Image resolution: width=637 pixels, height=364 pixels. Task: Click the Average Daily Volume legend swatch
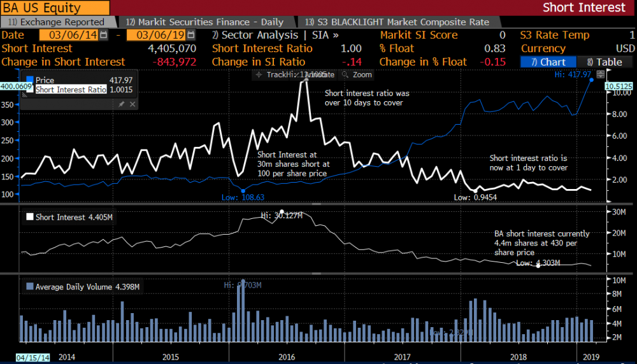[x=30, y=286]
